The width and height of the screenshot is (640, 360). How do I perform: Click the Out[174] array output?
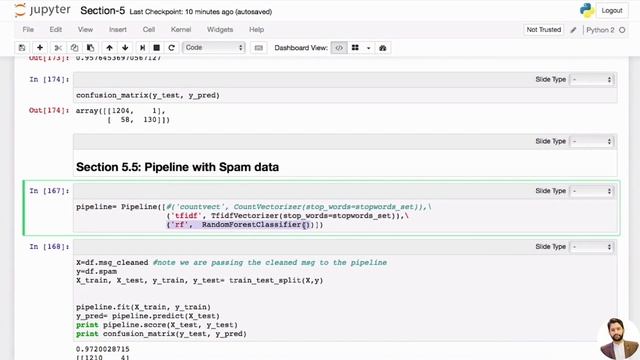pos(122,115)
